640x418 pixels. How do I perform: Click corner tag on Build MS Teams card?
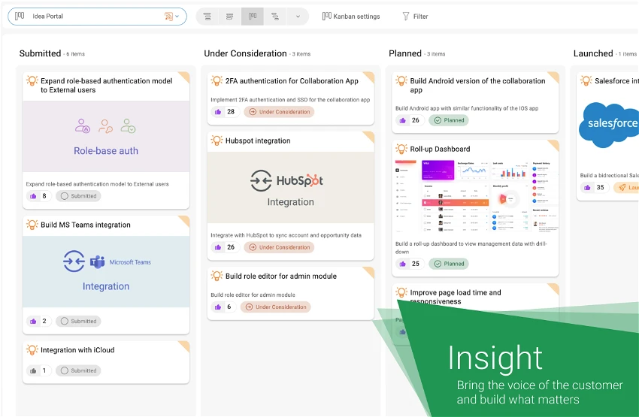[184, 221]
